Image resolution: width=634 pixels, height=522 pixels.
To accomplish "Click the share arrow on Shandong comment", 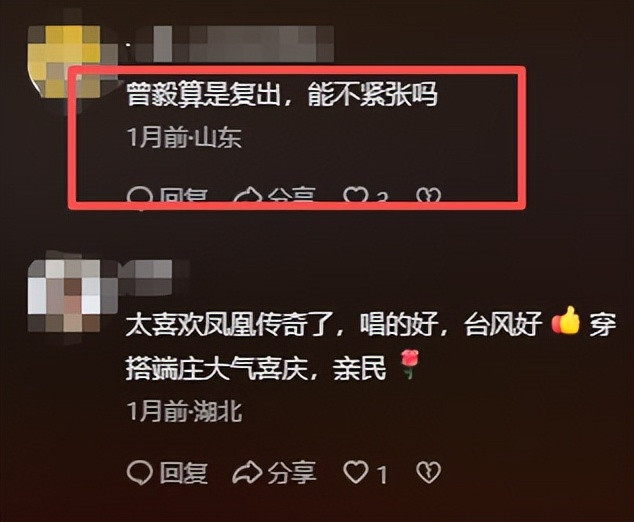I will pyautogui.click(x=247, y=194).
